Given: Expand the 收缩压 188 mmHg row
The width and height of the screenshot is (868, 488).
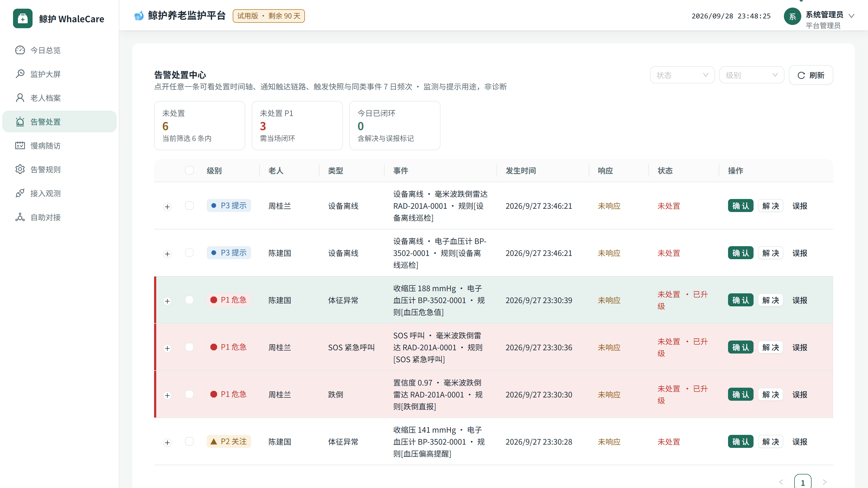Looking at the screenshot, I should point(167,301).
